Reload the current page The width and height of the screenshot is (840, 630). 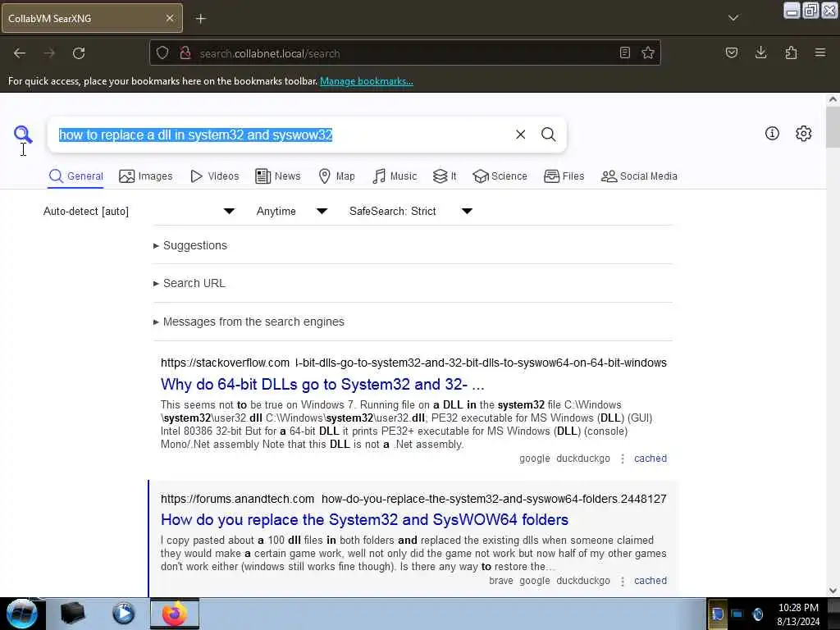79,53
